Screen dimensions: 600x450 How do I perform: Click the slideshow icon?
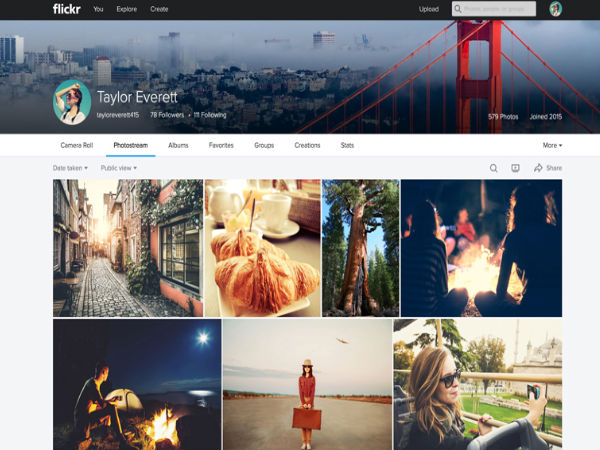(x=515, y=168)
